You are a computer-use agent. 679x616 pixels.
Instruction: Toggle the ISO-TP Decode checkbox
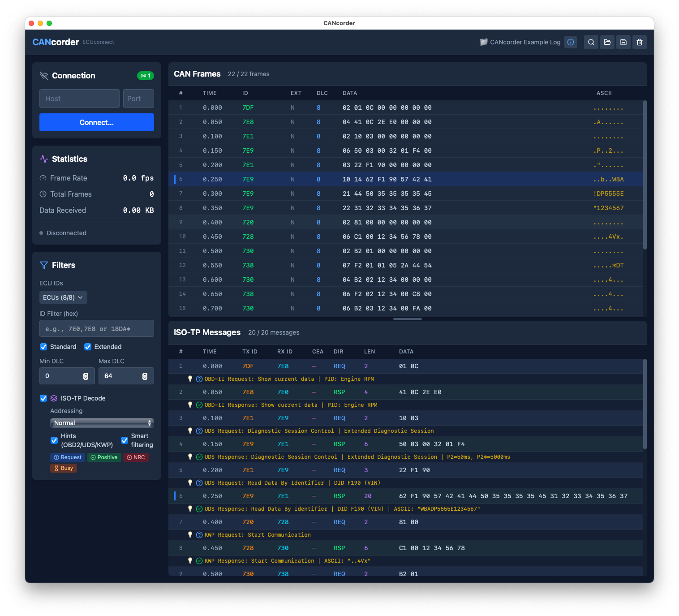(43, 398)
